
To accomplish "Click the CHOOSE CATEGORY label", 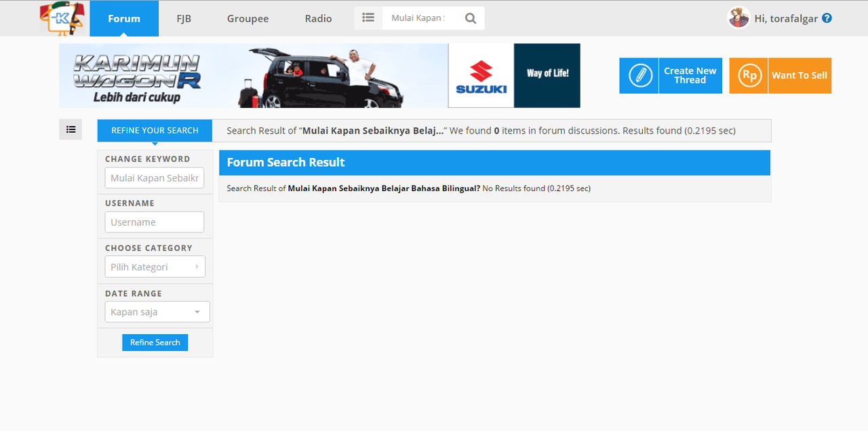I will pyautogui.click(x=149, y=248).
